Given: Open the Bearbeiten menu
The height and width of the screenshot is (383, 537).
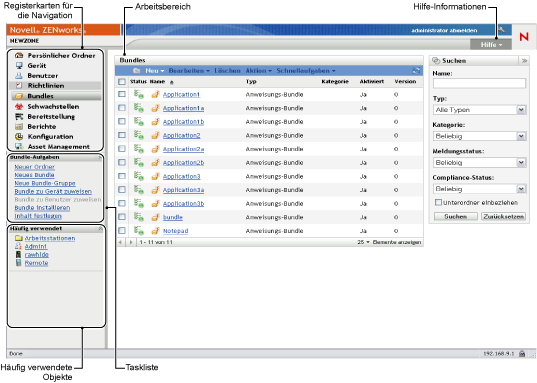Looking at the screenshot, I should 189,71.
